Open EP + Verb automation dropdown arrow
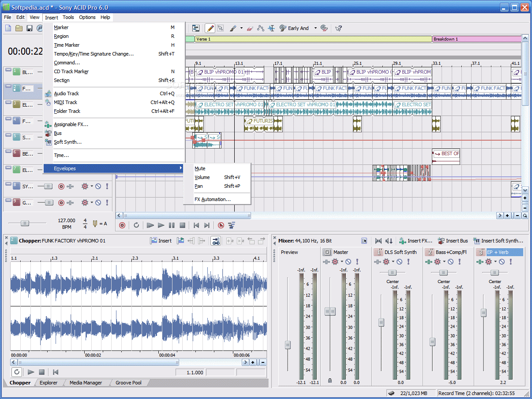The image size is (532, 399). coord(495,262)
